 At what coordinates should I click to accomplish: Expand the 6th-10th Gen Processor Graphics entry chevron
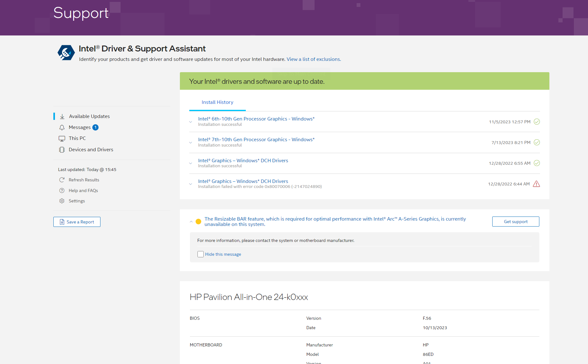point(191,122)
